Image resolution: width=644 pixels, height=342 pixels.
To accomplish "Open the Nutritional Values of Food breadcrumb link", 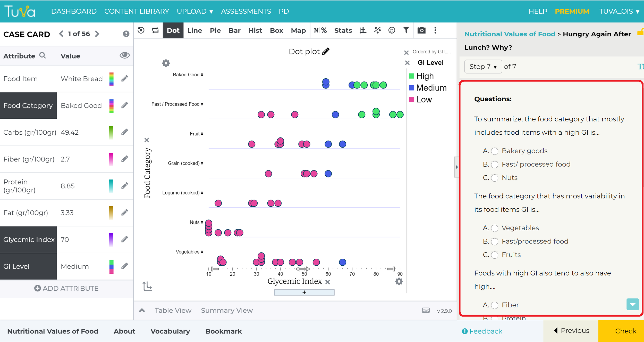I will [510, 34].
